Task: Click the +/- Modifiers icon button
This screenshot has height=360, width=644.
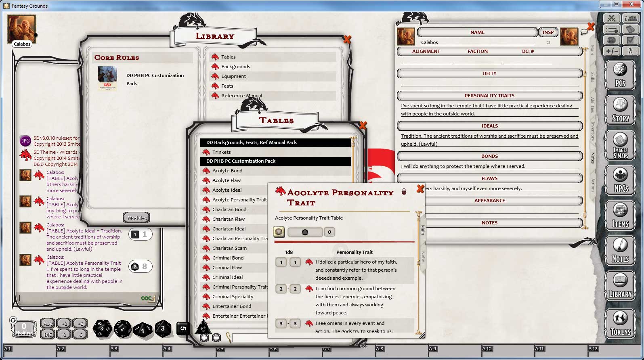Action: point(612,51)
